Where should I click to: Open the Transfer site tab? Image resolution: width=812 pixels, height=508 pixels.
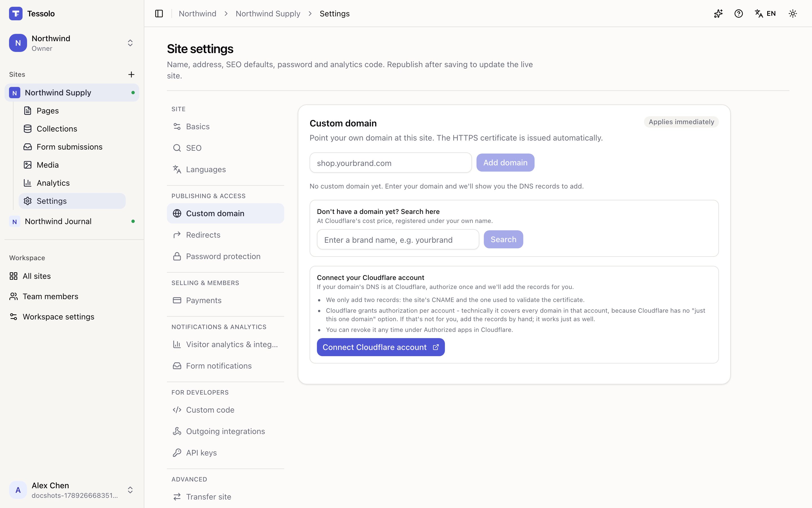(x=226, y=497)
